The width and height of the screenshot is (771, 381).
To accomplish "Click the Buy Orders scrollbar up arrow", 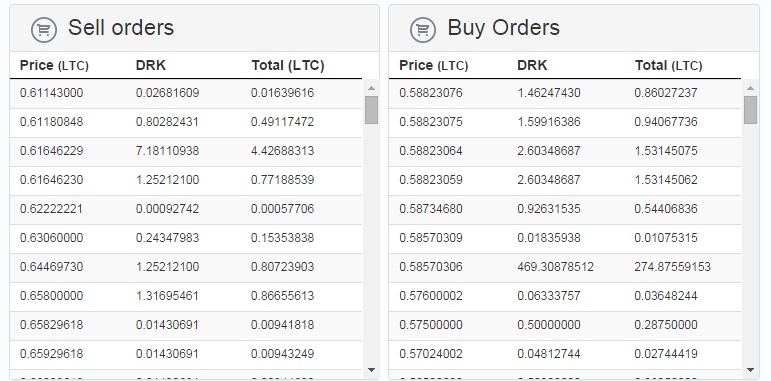I will coord(750,88).
